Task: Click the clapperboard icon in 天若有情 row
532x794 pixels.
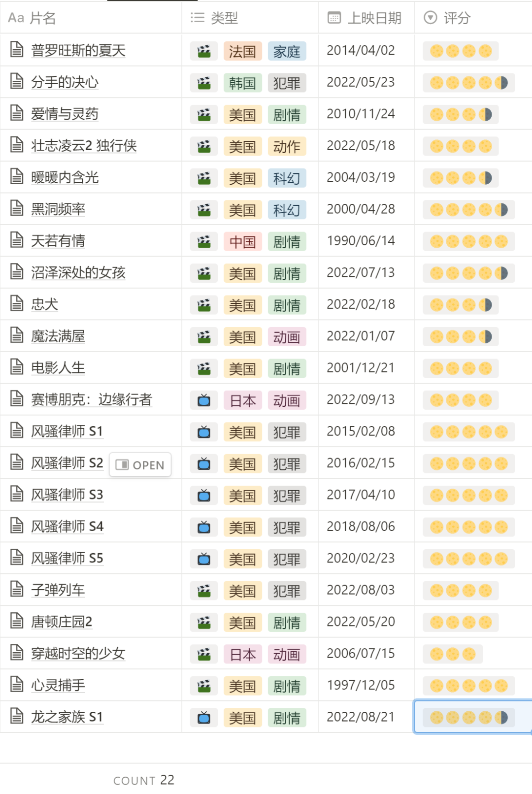Action: click(204, 242)
